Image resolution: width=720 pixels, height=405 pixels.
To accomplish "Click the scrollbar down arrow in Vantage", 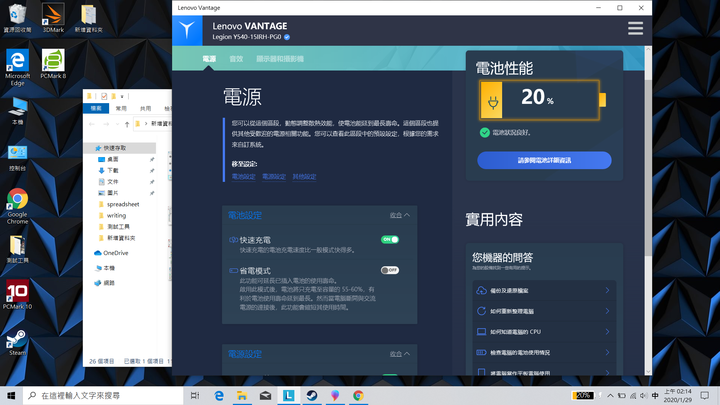I will (x=648, y=371).
